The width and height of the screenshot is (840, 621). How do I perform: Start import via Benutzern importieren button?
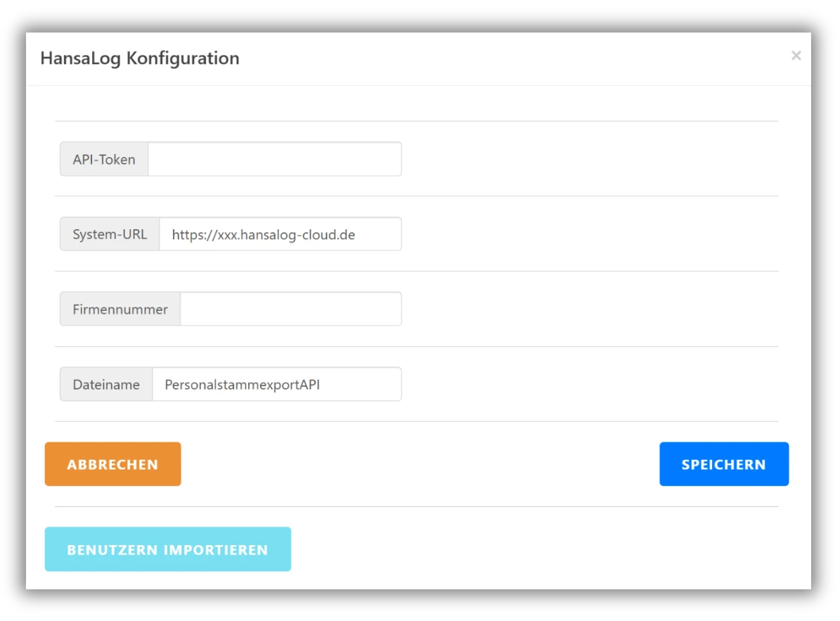click(167, 549)
